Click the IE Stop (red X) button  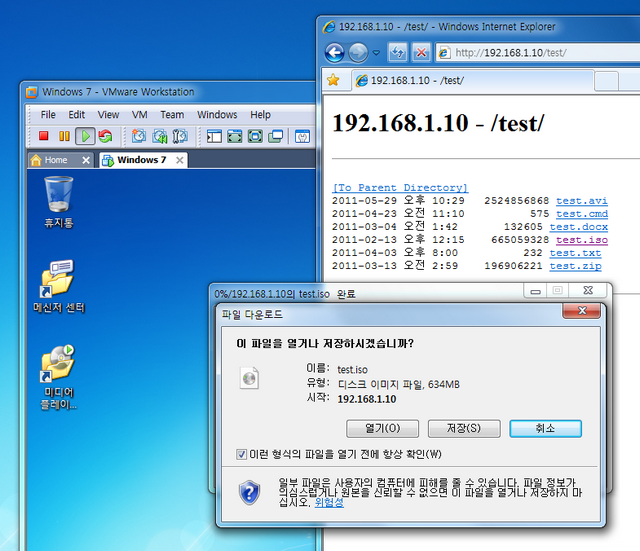[x=421, y=53]
